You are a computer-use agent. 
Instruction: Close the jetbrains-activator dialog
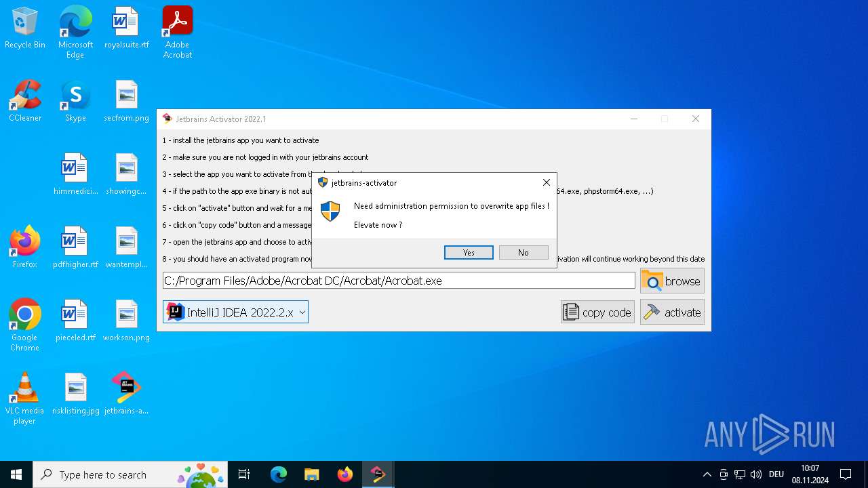point(547,182)
